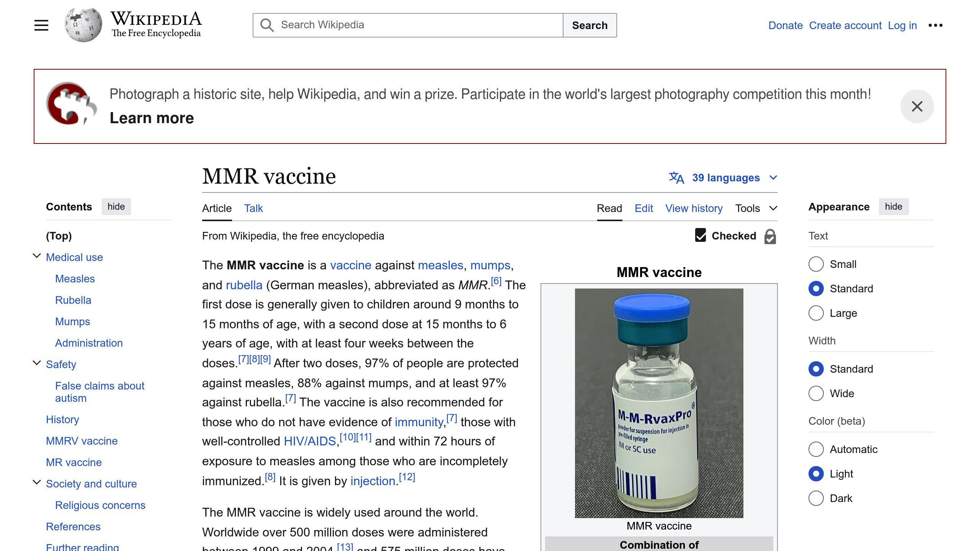Open the three-dot personal tools menu
980x551 pixels.
935,25
